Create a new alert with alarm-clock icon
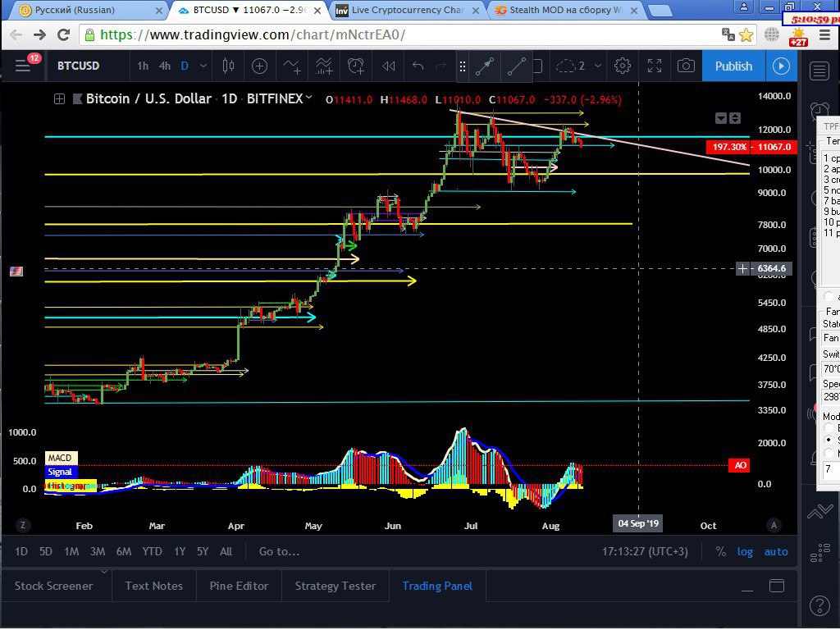Screen dimensions: 840x630 356,66
